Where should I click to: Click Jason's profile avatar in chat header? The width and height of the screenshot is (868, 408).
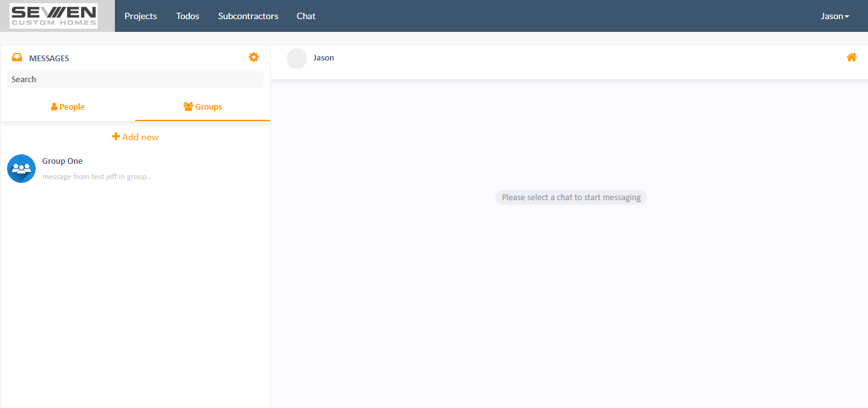[296, 58]
